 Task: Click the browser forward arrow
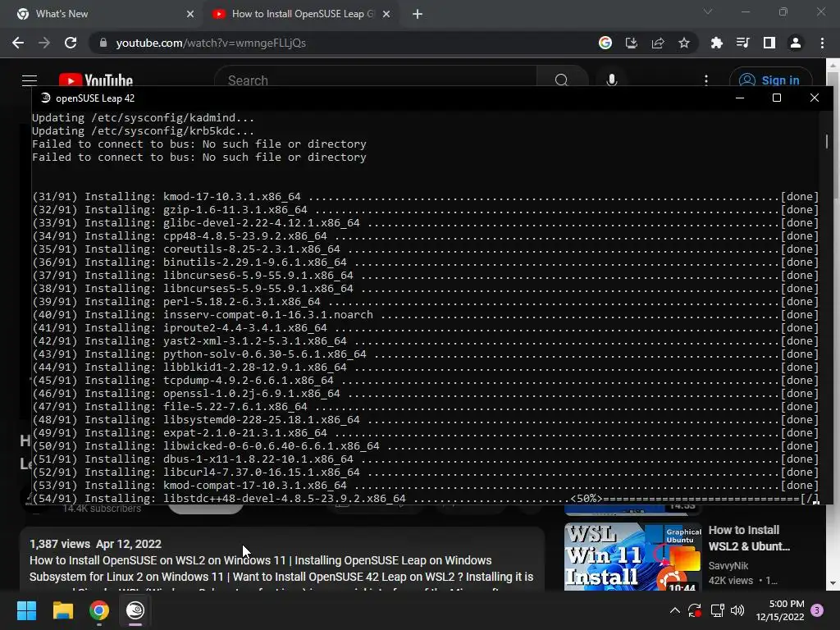pyautogui.click(x=44, y=43)
